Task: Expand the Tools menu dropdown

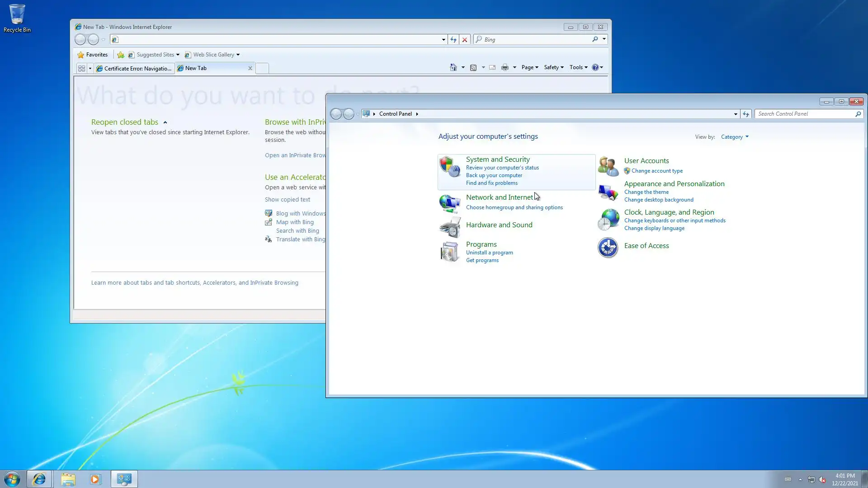Action: click(x=578, y=67)
